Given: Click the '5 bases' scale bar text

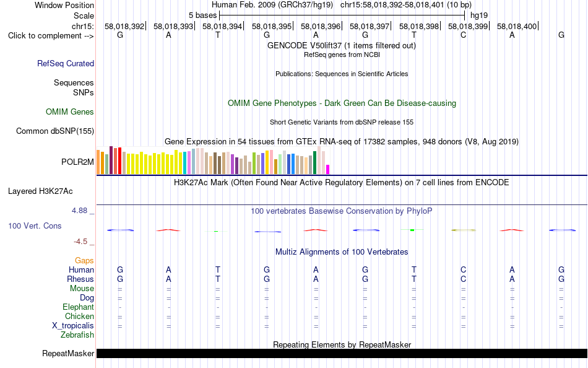Looking at the screenshot, I should pyautogui.click(x=202, y=15).
